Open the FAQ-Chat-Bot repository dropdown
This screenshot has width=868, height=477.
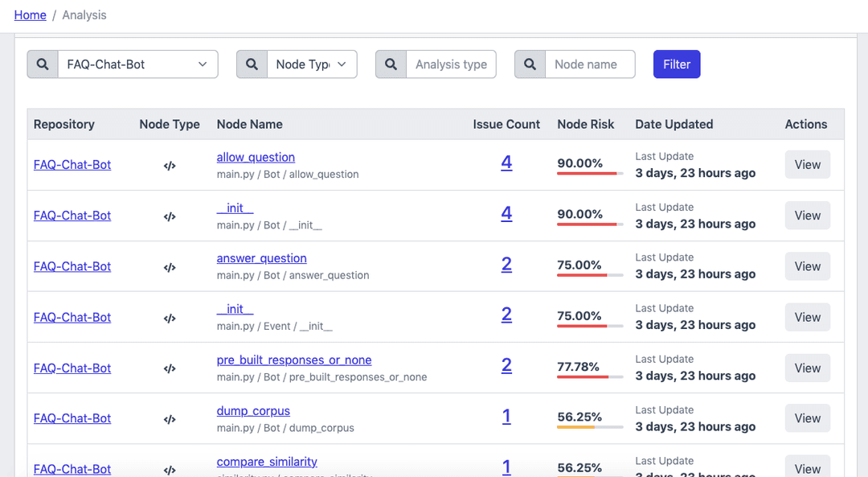tap(137, 64)
